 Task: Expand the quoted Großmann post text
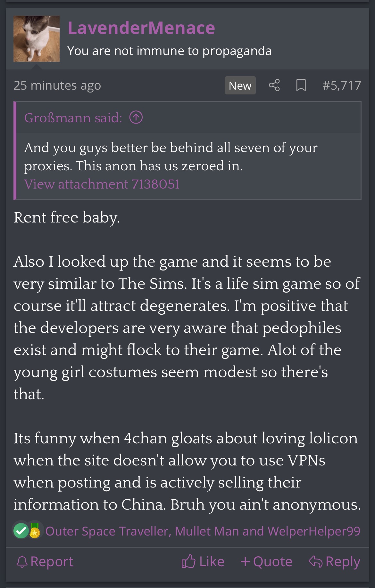click(x=171, y=157)
